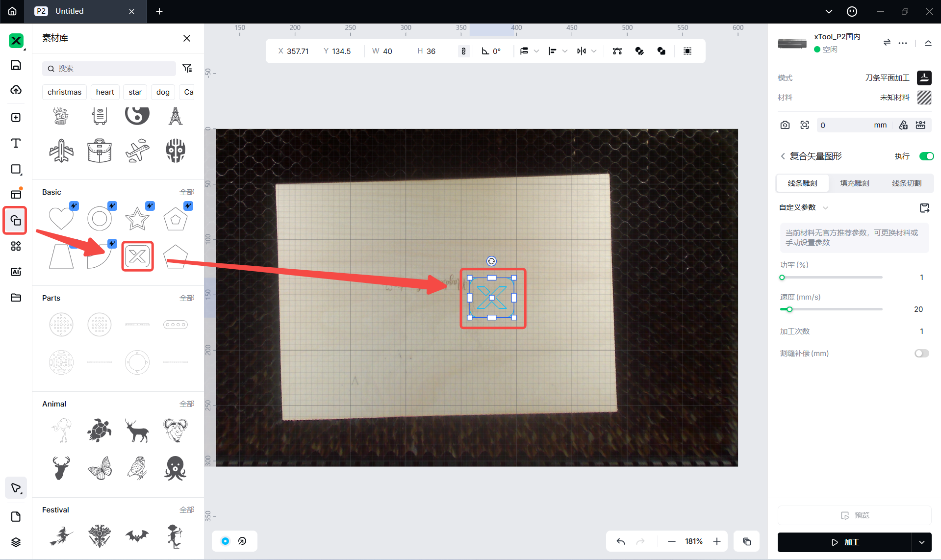Click the filter icon beside search

point(187,68)
